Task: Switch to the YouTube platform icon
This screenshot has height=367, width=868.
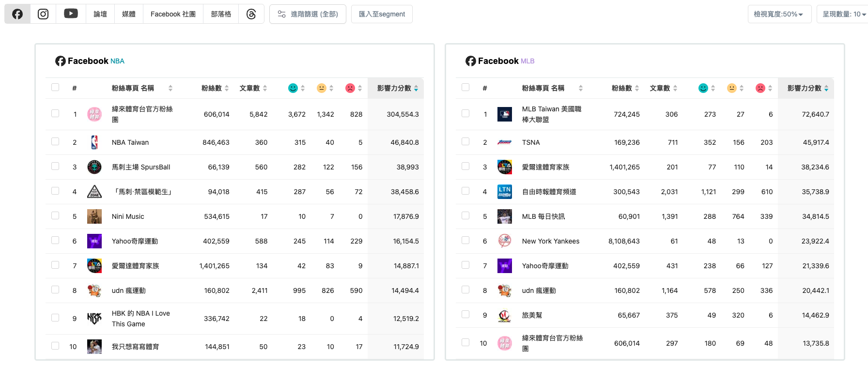Action: pos(71,14)
